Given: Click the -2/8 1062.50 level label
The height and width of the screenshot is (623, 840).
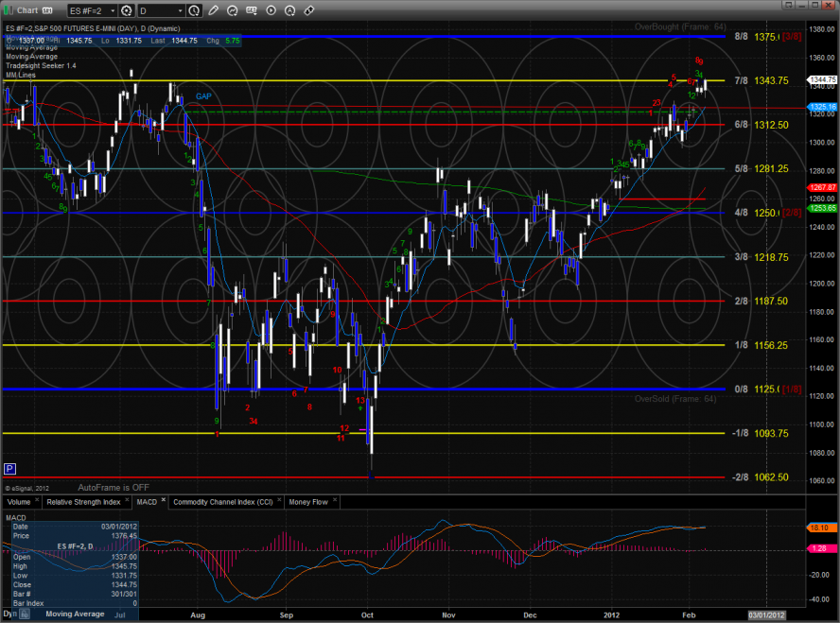Looking at the screenshot, I should (x=761, y=477).
